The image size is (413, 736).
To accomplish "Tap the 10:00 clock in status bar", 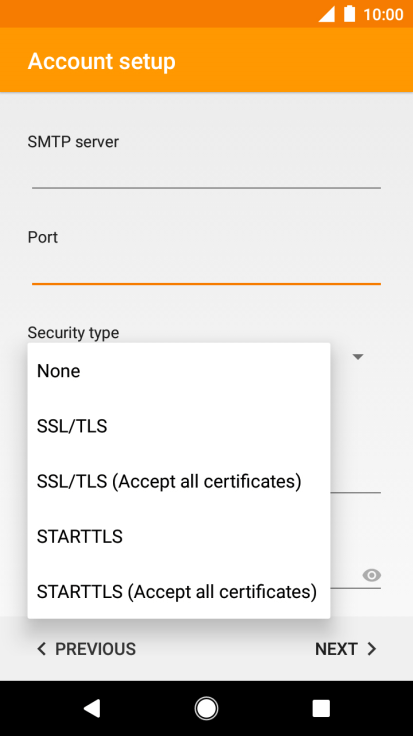I will [x=383, y=14].
